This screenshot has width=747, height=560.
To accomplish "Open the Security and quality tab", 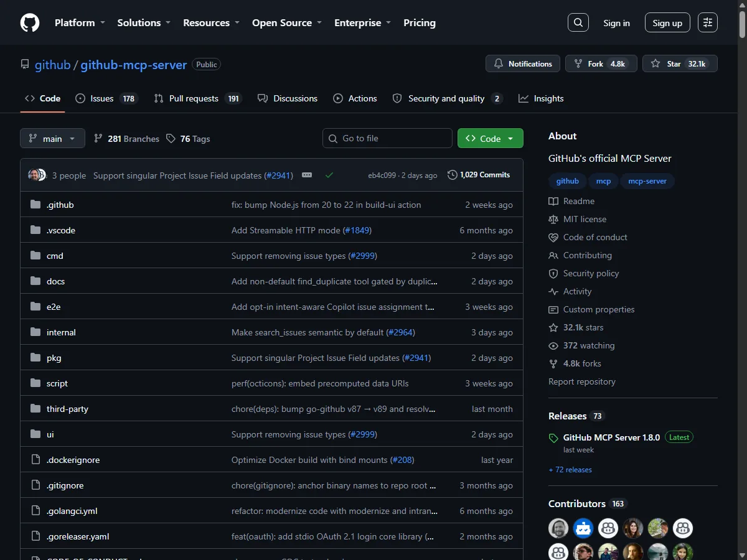I will tap(447, 98).
